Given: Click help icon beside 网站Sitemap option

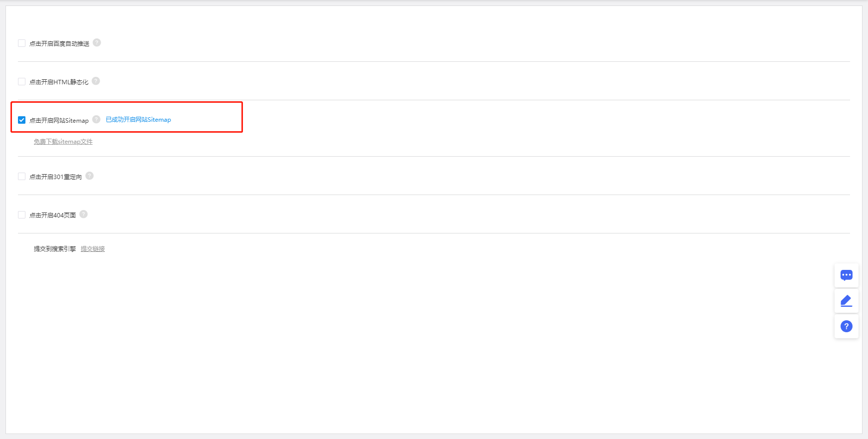Looking at the screenshot, I should (x=96, y=120).
